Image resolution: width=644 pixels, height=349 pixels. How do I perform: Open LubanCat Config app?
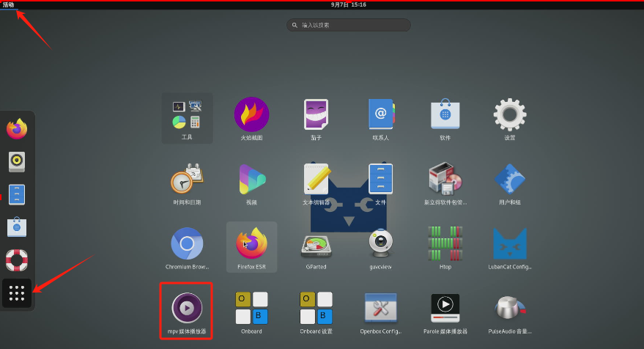click(x=509, y=243)
